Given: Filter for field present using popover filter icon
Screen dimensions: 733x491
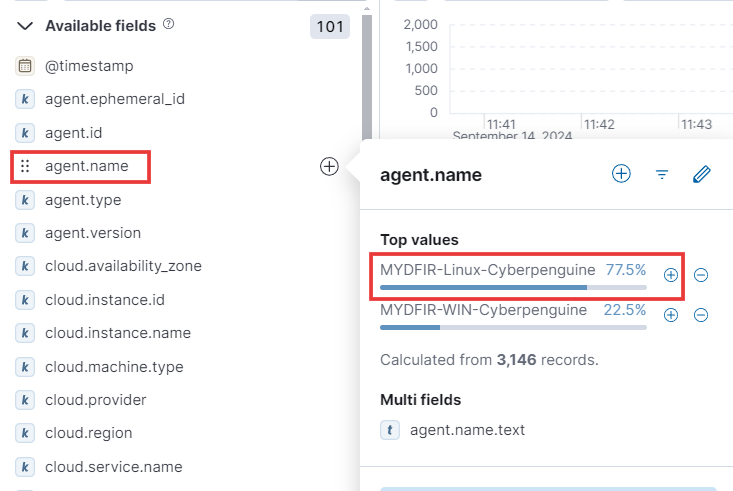Looking at the screenshot, I should [x=661, y=174].
